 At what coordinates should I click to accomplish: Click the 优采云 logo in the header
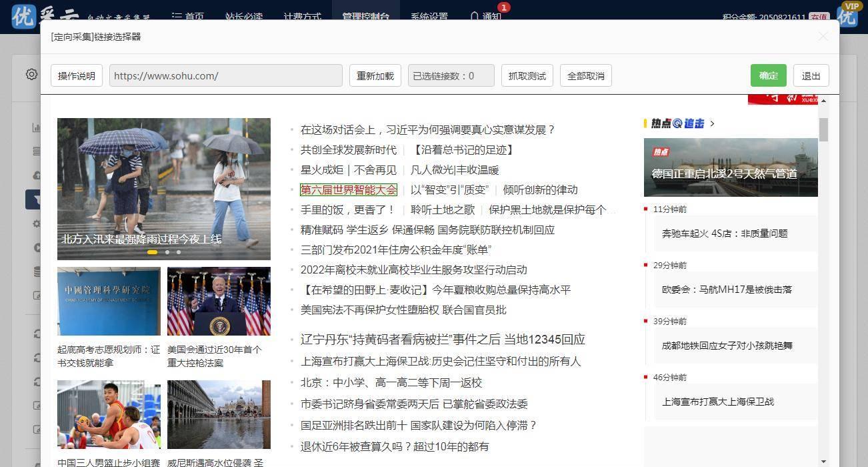pos(45,16)
